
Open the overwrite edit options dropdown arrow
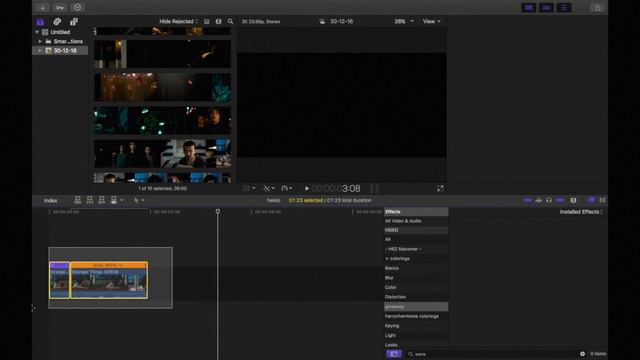tap(122, 200)
